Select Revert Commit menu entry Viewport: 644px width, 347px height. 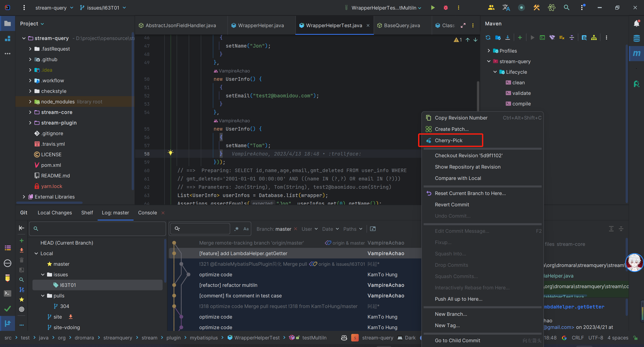452,205
